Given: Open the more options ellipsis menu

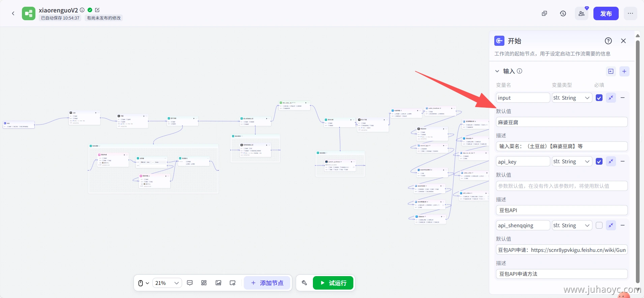Looking at the screenshot, I should click(630, 13).
